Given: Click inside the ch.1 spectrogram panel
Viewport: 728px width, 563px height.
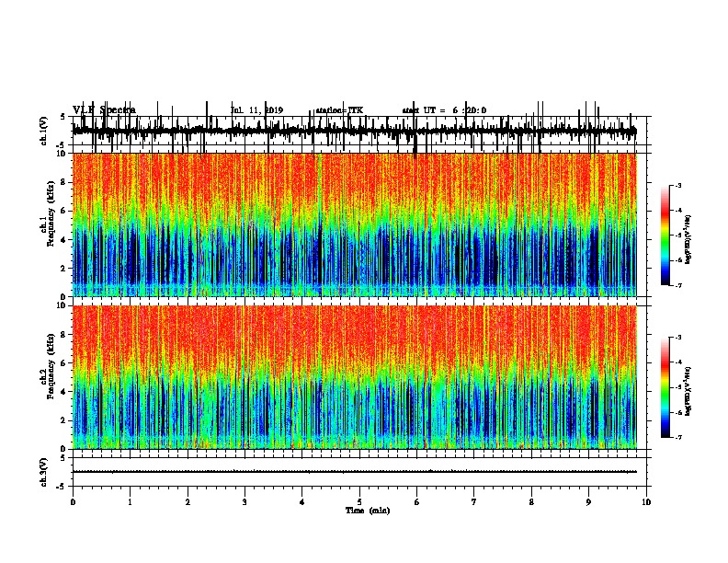Looking at the screenshot, I should 354,224.
